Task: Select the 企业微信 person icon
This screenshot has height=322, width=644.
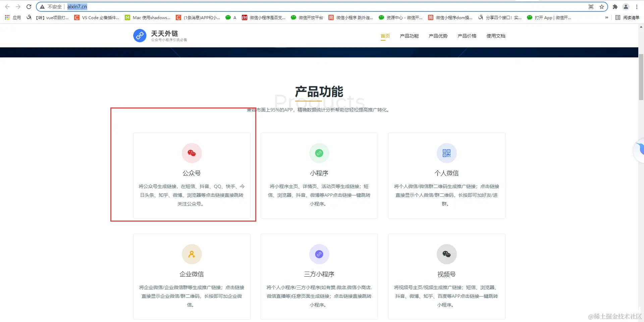Action: coord(192,254)
